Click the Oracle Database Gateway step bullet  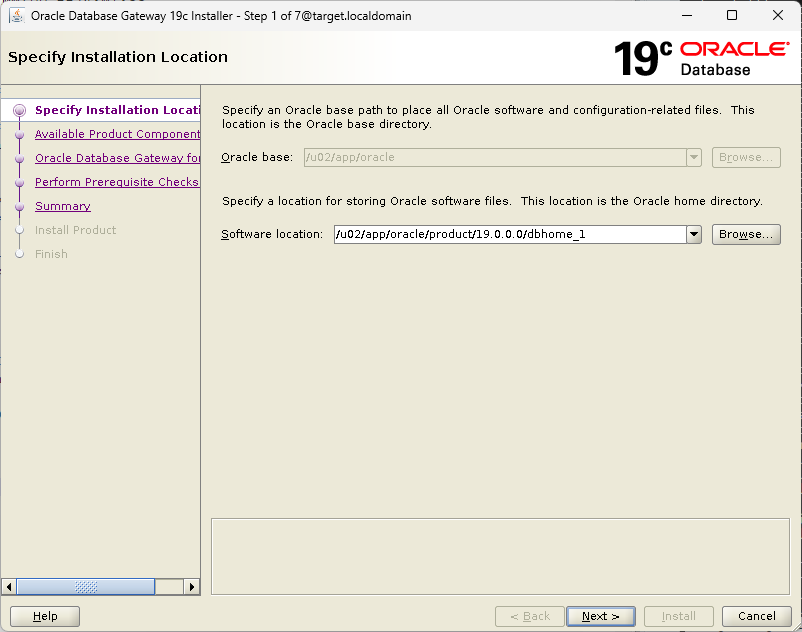click(x=19, y=159)
